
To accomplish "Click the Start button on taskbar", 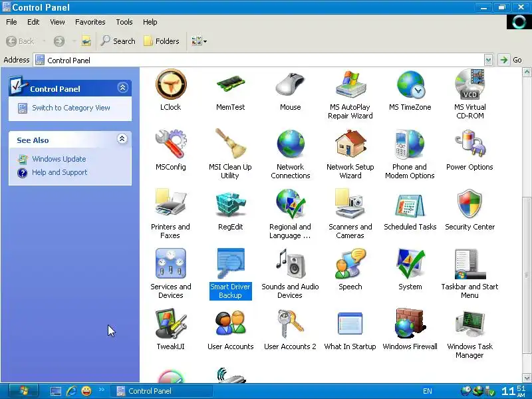I will tap(23, 391).
